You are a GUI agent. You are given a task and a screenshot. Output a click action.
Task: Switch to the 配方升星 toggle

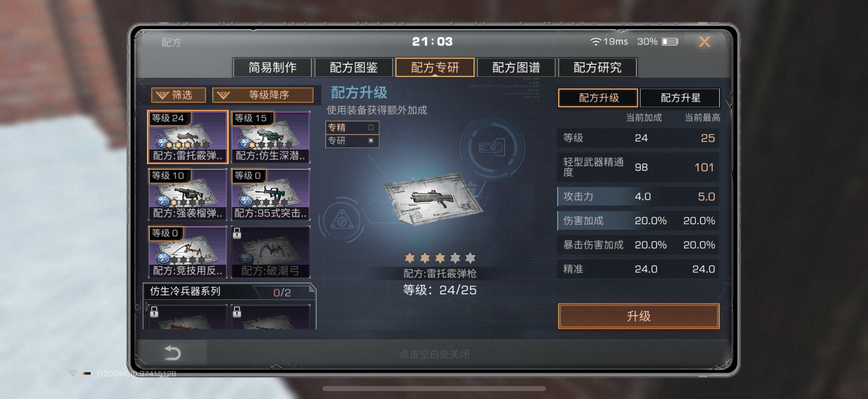pos(680,98)
